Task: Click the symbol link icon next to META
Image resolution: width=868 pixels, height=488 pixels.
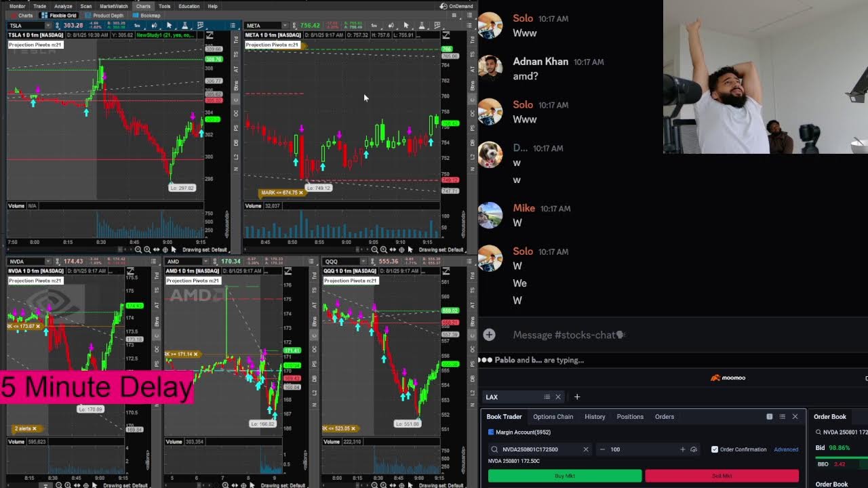Action: pos(293,26)
